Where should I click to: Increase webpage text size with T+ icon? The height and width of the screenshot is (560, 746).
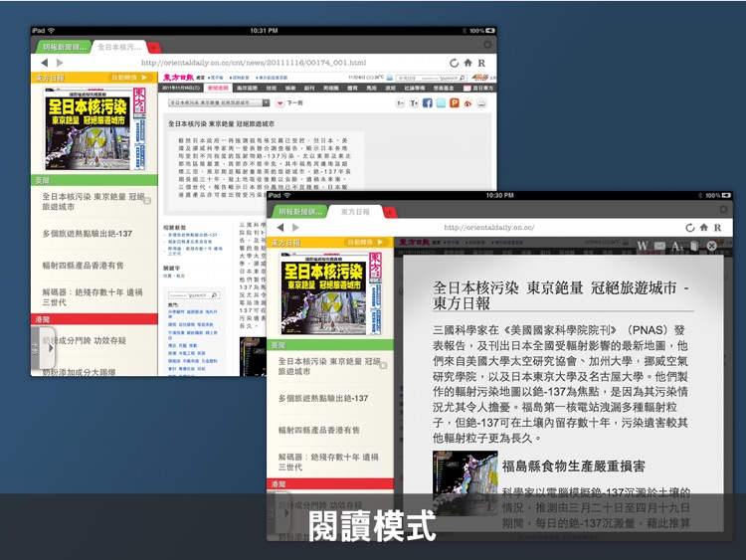414,103
